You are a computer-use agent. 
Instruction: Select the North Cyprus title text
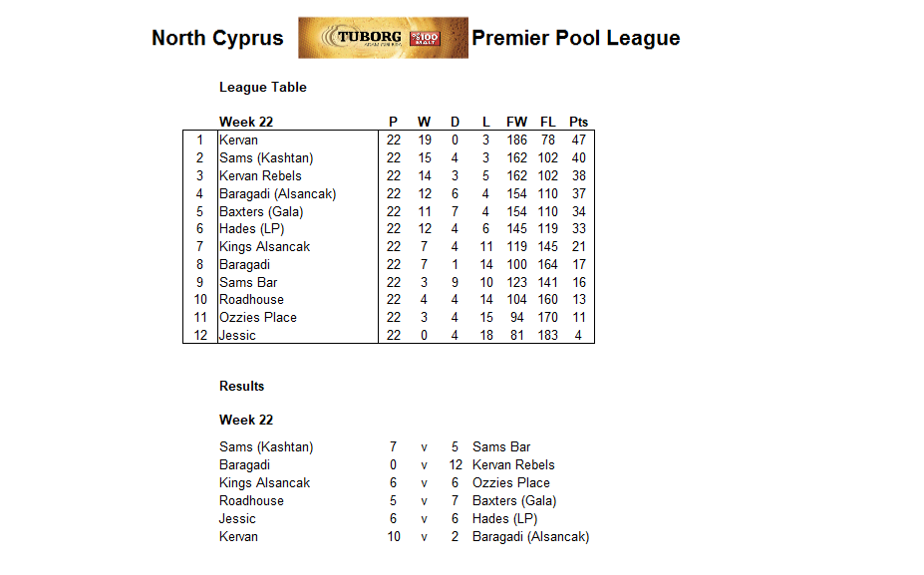coord(217,38)
